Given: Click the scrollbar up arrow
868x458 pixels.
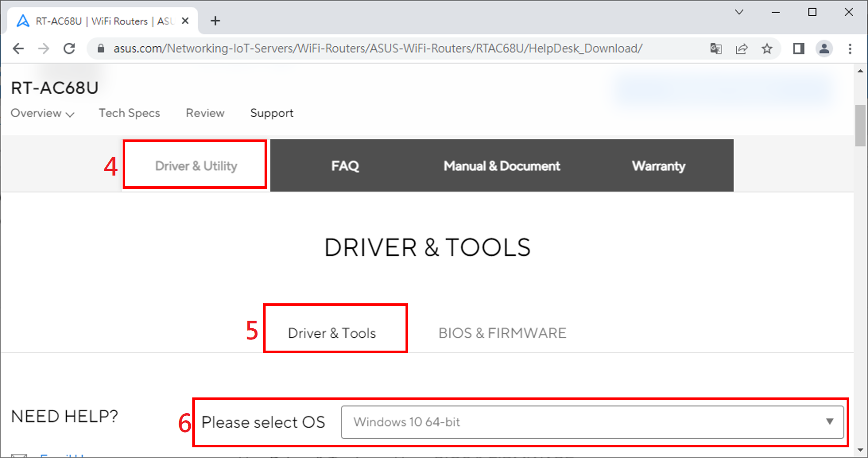Looking at the screenshot, I should click(860, 71).
